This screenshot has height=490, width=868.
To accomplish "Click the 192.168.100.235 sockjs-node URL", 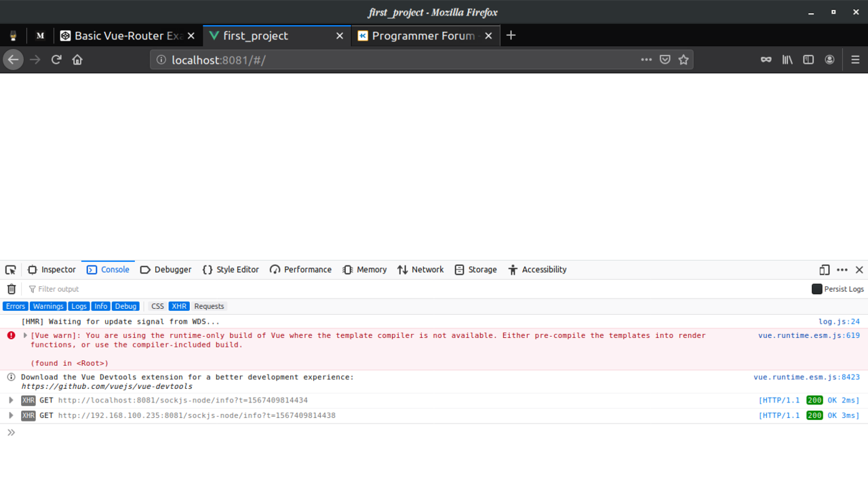I will tap(197, 415).
